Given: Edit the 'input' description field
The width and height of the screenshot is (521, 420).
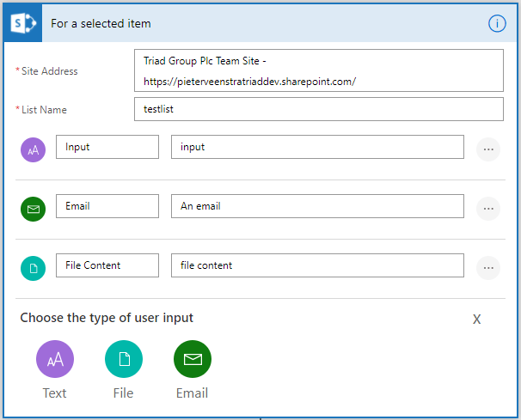Looking at the screenshot, I should click(x=317, y=147).
